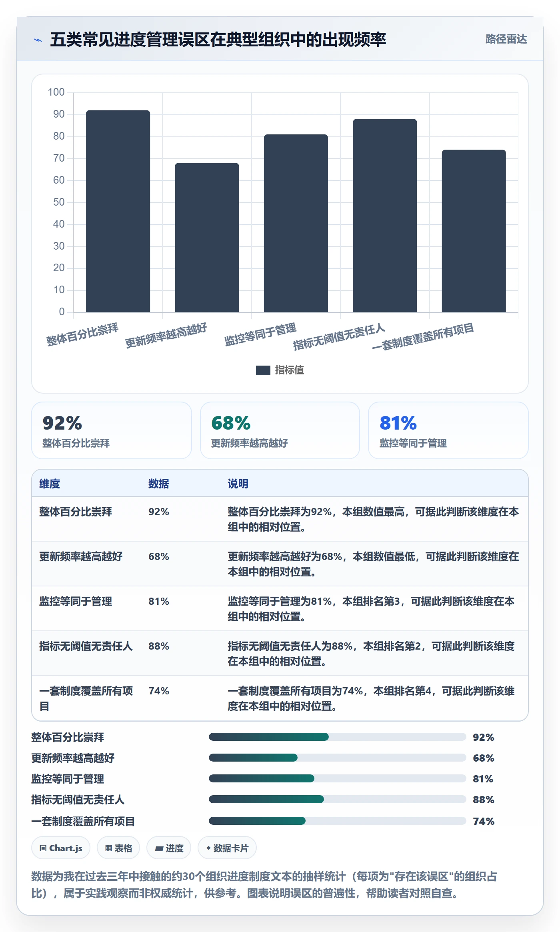Screen dimensions: 560x932
Task: Open the 92% 整体百分比崇拜 stat card
Action: tap(112, 430)
